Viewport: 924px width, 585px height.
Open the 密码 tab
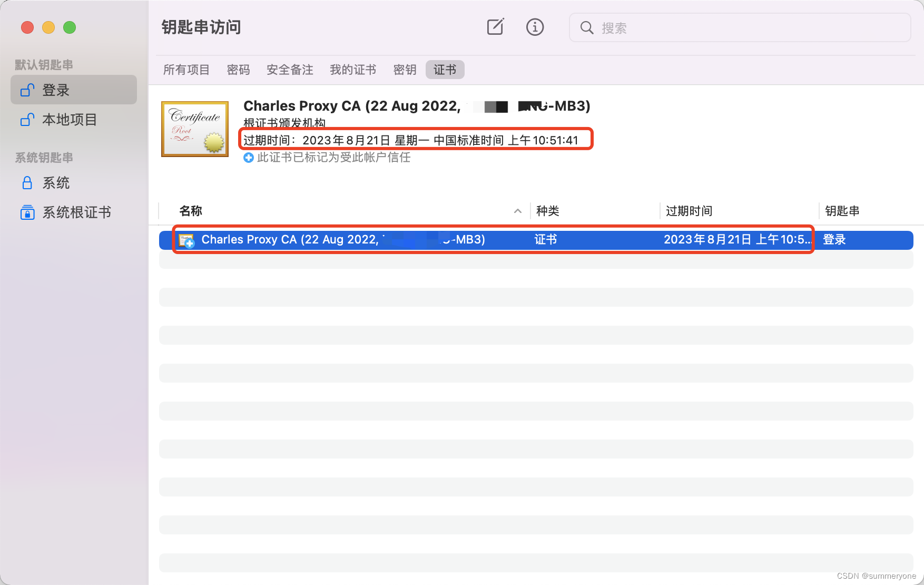pos(238,69)
